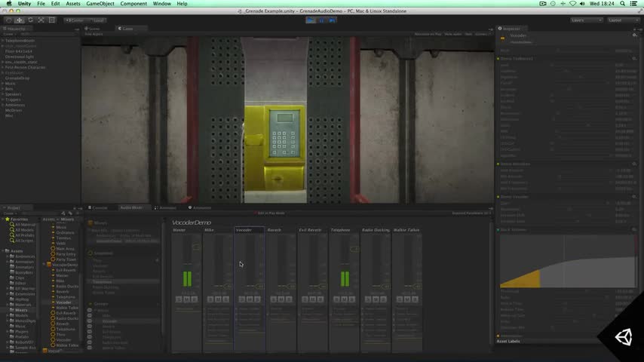
Task: Mute the Master channel strip
Action: (186, 299)
